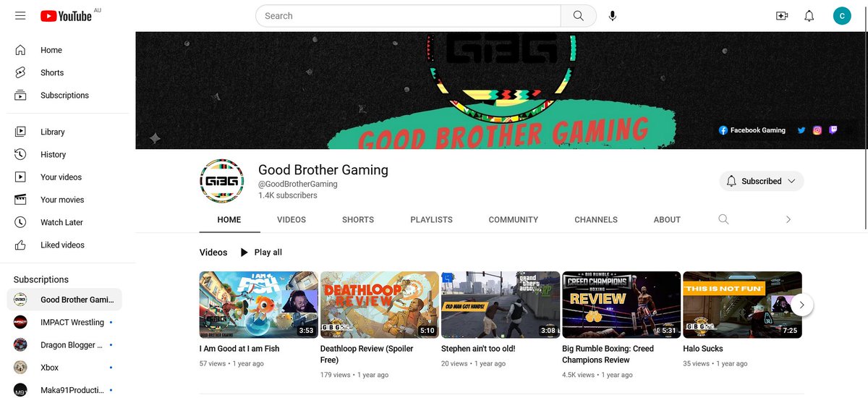868x398 pixels.
Task: Open the account avatar menu
Action: (x=842, y=16)
